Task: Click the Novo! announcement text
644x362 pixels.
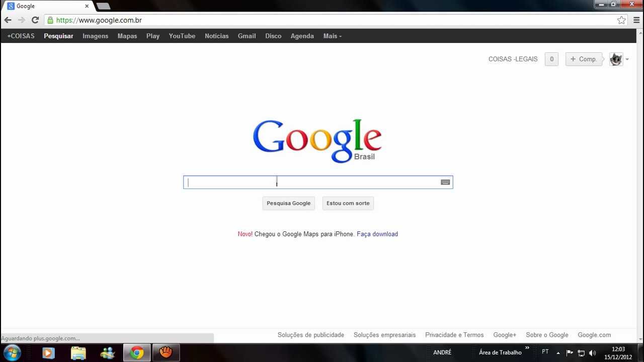Action: point(245,234)
